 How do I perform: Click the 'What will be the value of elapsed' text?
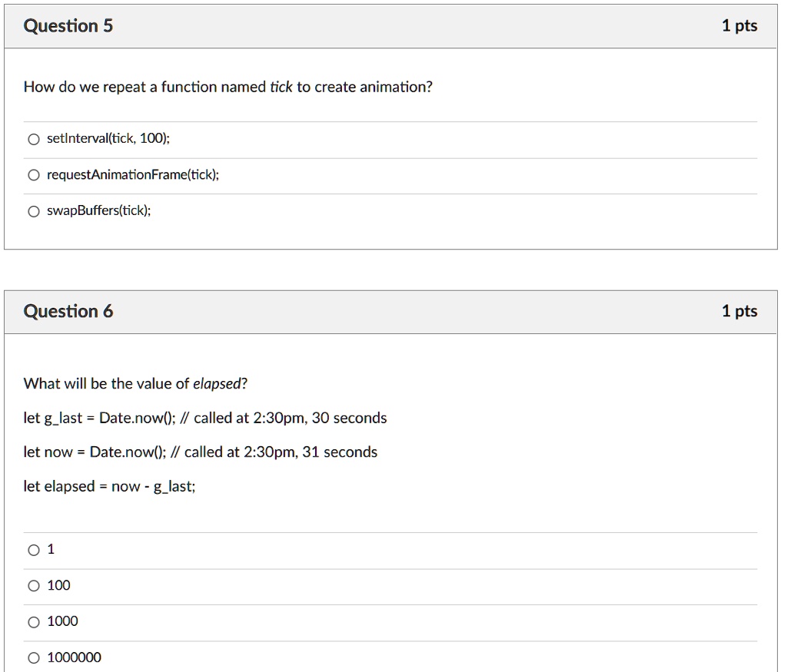pyautogui.click(x=135, y=384)
